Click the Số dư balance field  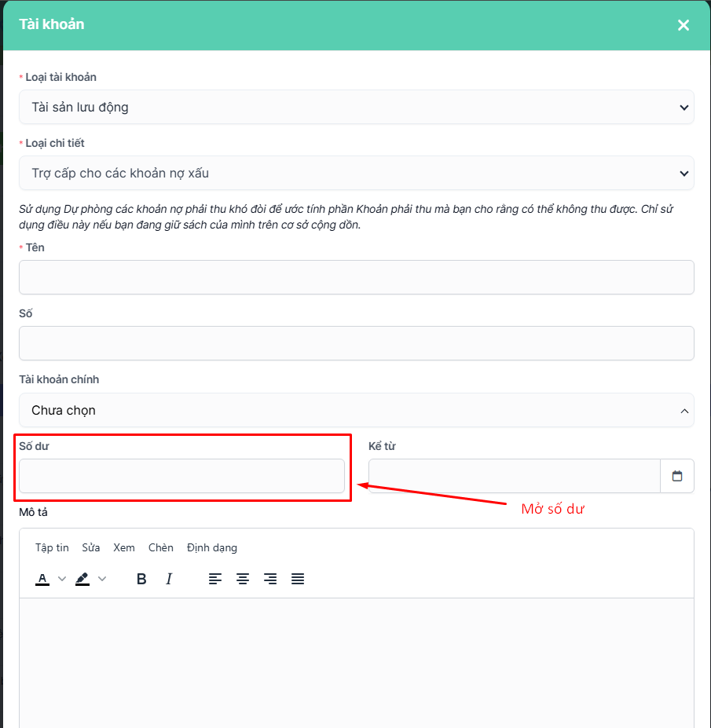[x=181, y=476]
